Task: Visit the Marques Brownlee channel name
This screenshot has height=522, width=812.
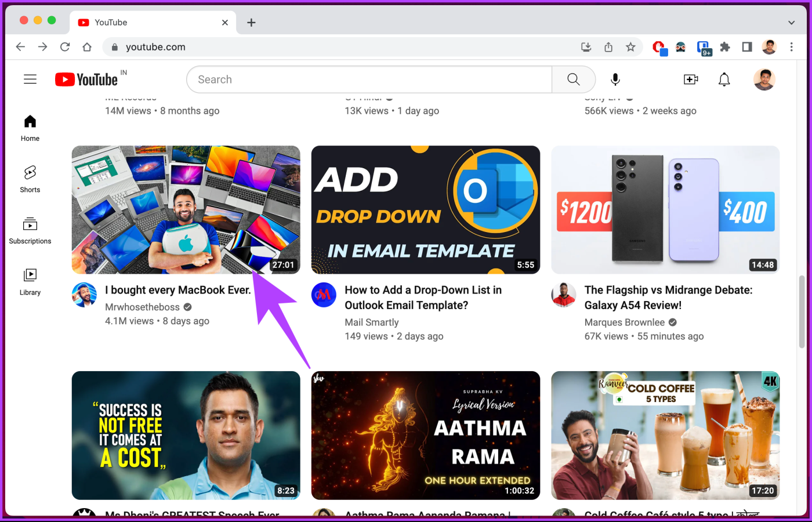Action: coord(625,322)
